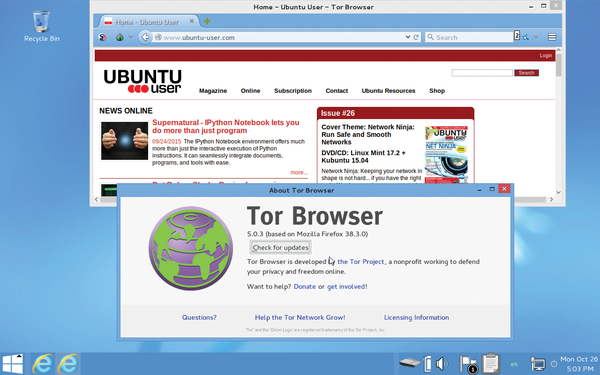Open the Licensing Information link
The height and width of the screenshot is (375, 600).
(416, 317)
